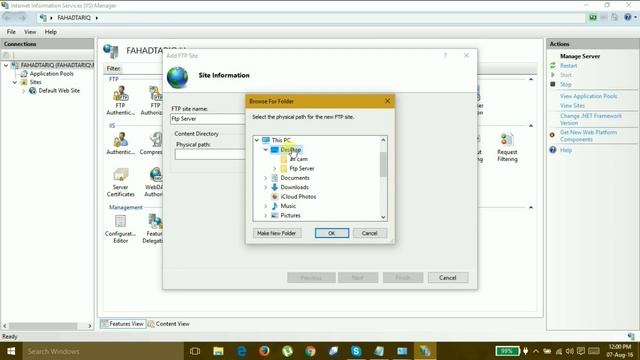Select Downloads folder
The width and height of the screenshot is (640, 360).
click(294, 187)
